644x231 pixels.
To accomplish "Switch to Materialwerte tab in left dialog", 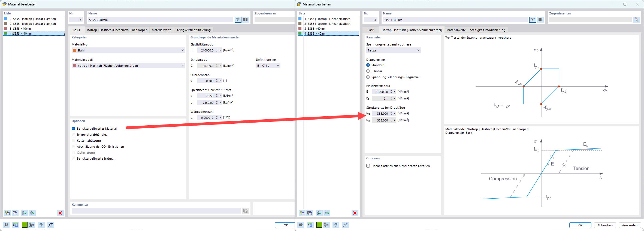I will (x=161, y=30).
